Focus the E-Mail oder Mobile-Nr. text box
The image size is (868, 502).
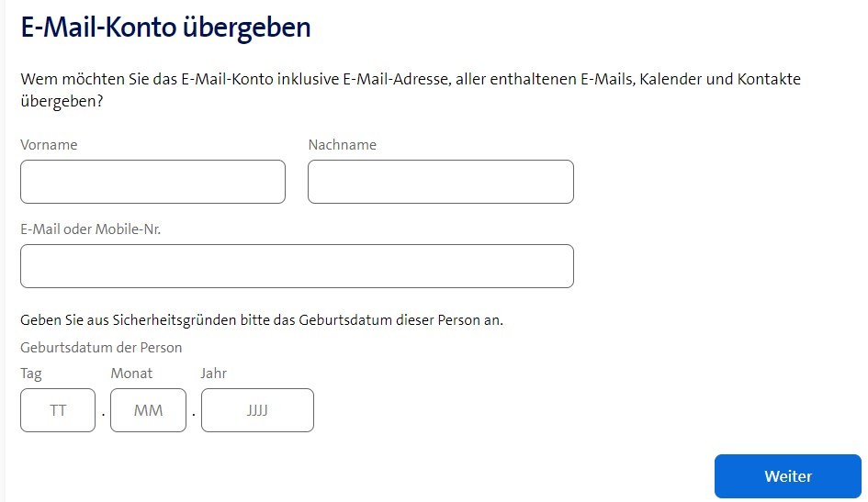click(x=297, y=266)
